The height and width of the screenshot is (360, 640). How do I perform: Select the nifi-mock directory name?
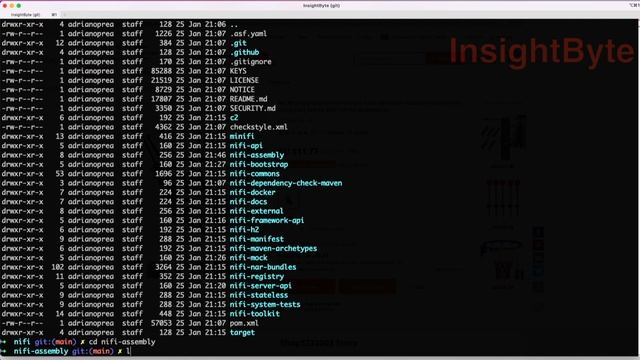248,258
